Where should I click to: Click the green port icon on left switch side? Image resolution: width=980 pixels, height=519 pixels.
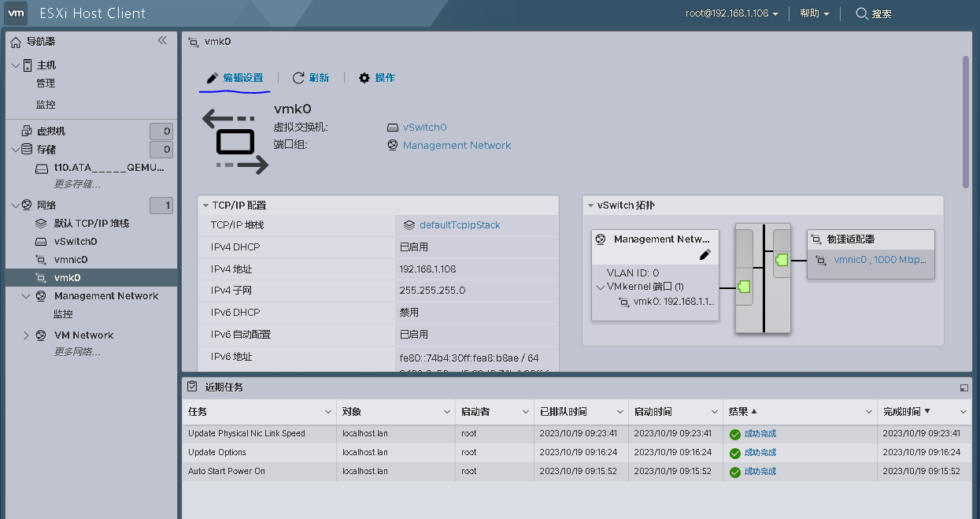click(x=744, y=287)
